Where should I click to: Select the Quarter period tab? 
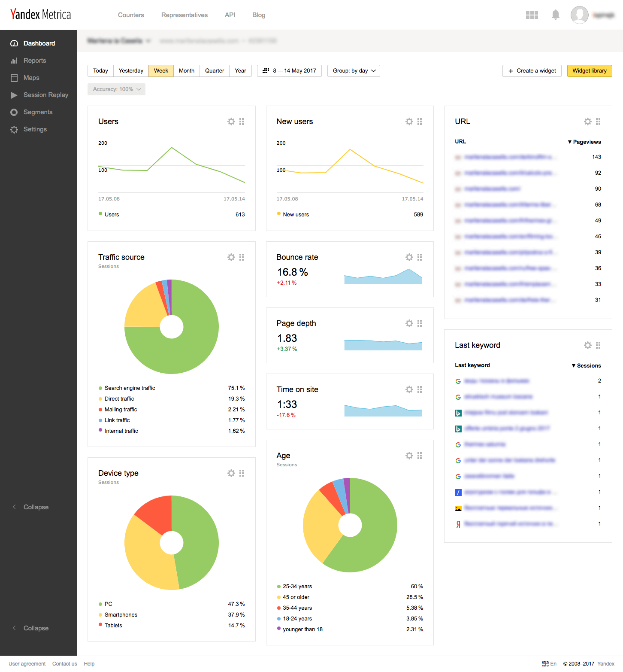click(x=215, y=71)
